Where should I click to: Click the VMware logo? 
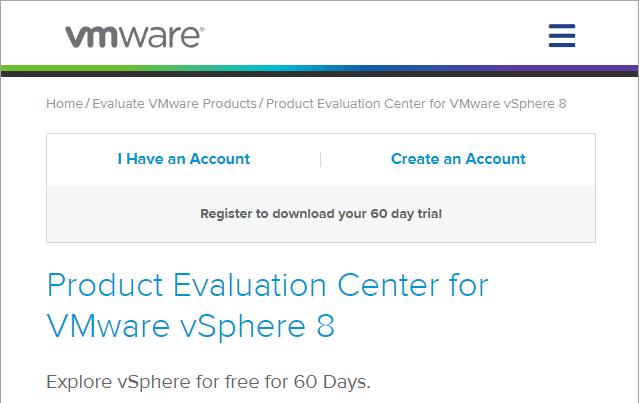(135, 37)
